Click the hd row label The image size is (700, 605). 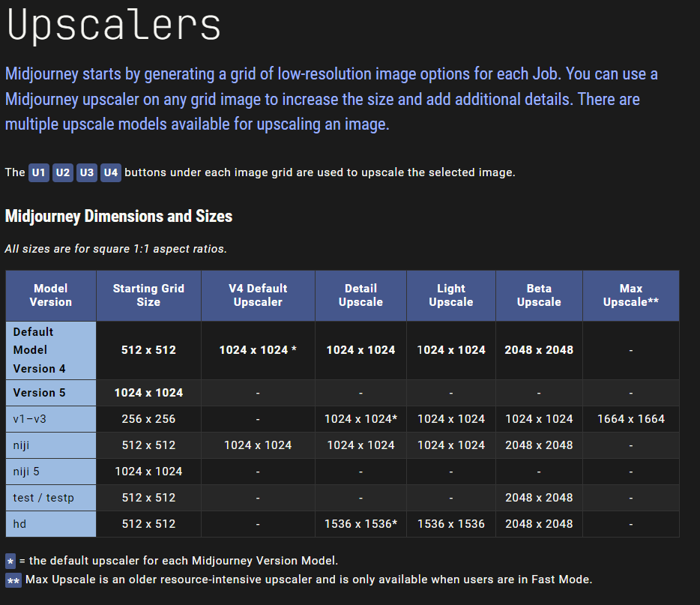51,524
